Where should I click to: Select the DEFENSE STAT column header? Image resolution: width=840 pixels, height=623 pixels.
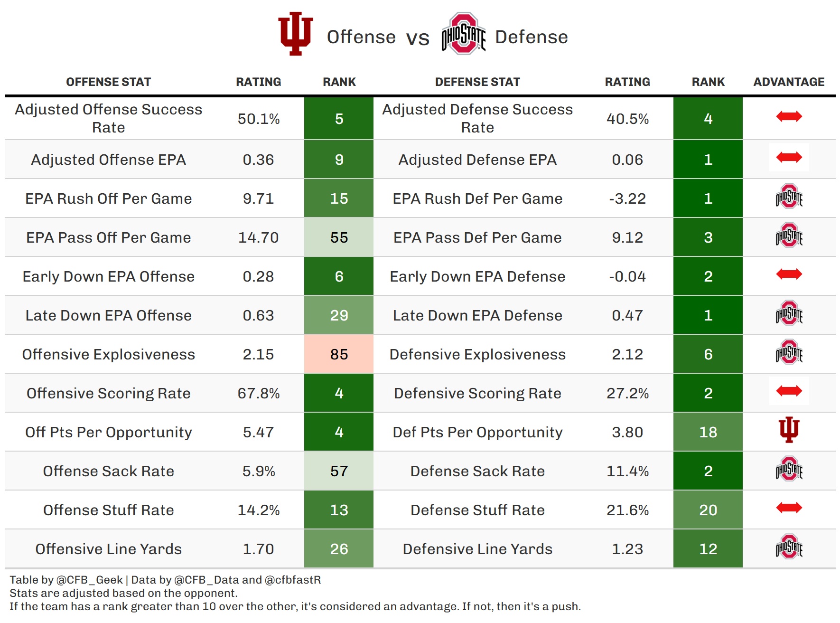pos(477,82)
